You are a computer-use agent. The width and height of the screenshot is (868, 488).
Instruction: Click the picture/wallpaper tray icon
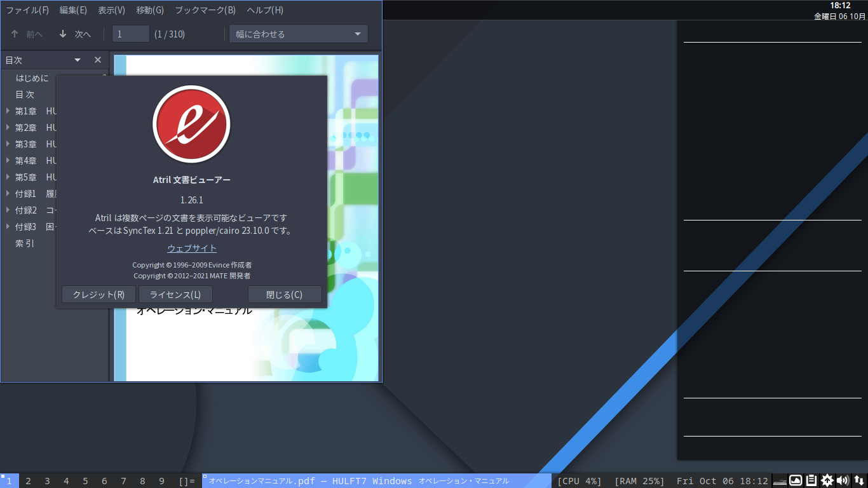coord(796,481)
